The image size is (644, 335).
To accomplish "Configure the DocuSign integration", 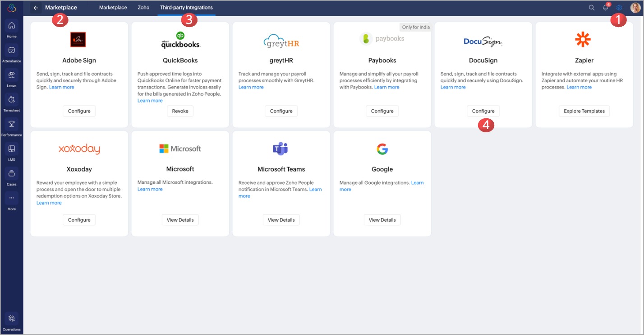I will click(x=483, y=111).
